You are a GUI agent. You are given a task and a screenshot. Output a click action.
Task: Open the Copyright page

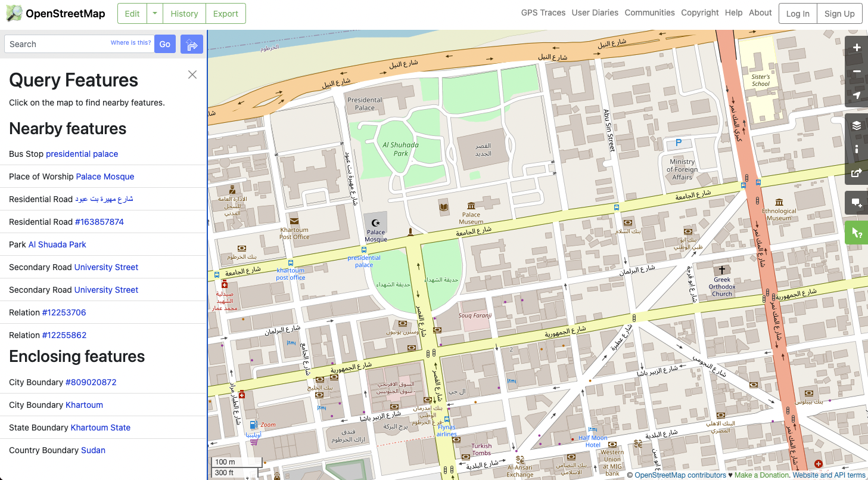coord(700,13)
